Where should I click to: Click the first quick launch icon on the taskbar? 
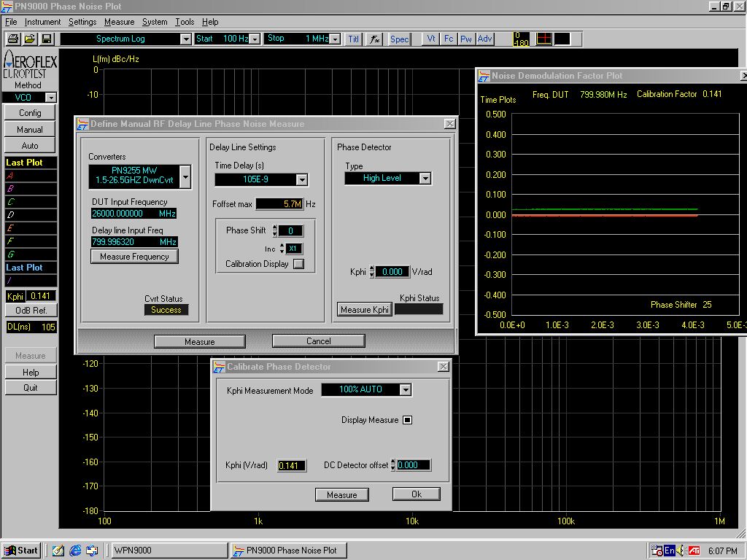[58, 551]
